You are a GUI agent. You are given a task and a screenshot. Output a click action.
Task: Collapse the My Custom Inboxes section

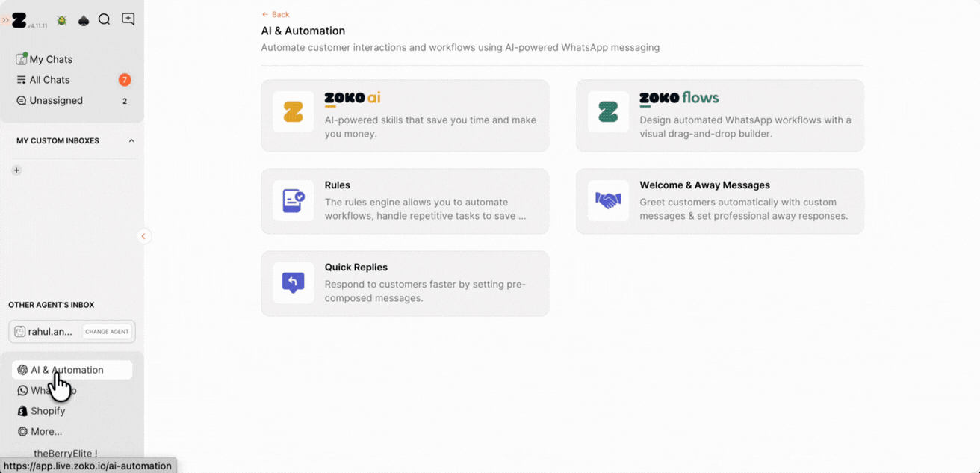131,140
